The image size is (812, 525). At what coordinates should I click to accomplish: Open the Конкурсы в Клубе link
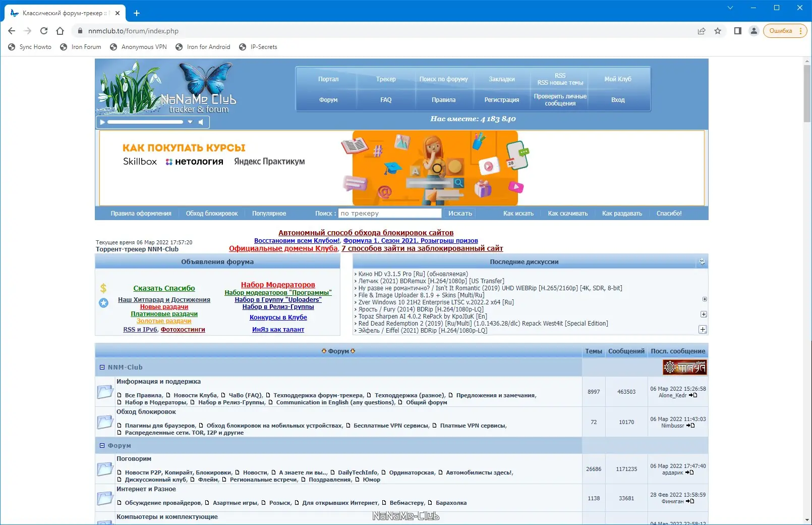(x=278, y=318)
